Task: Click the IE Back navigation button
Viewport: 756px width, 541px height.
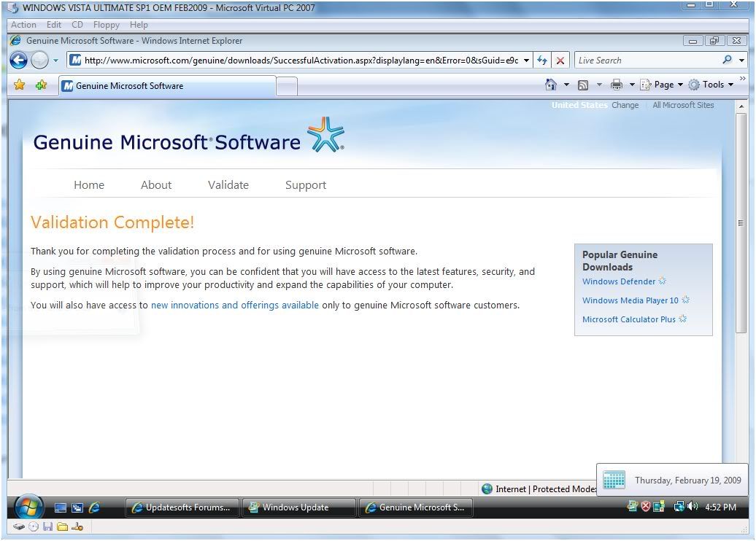Action: (18, 60)
